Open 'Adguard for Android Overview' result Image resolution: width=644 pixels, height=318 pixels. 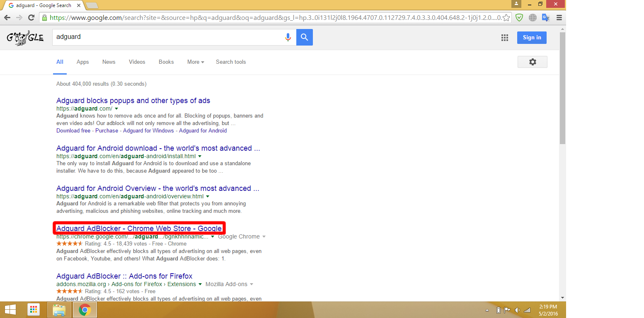pyautogui.click(x=158, y=188)
